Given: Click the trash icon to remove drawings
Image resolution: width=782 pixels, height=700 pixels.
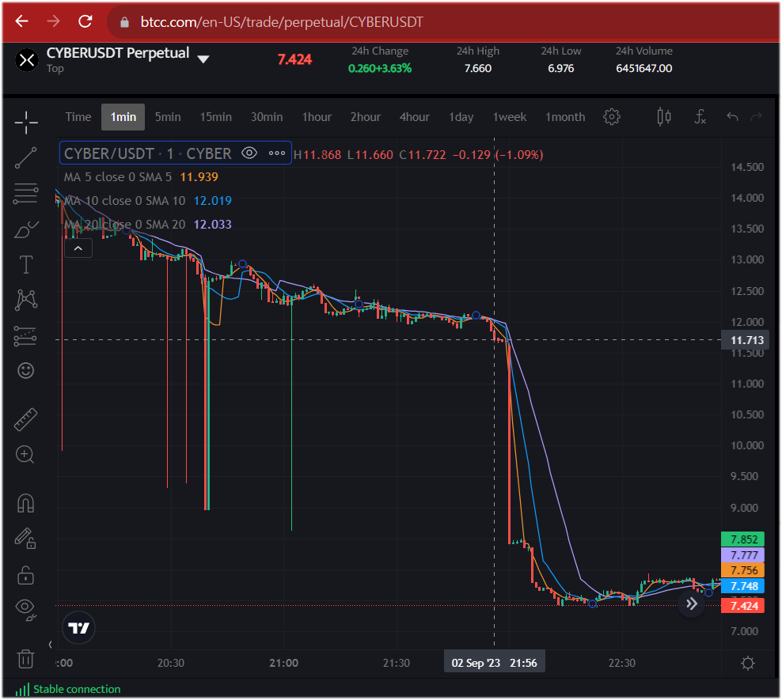Looking at the screenshot, I should 25,658.
